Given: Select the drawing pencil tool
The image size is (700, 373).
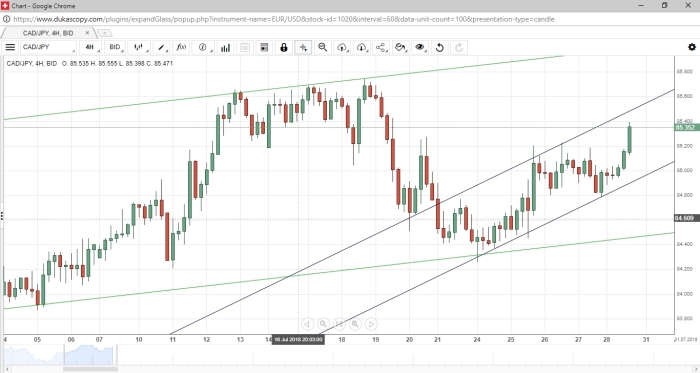Looking at the screenshot, I should (162, 47).
